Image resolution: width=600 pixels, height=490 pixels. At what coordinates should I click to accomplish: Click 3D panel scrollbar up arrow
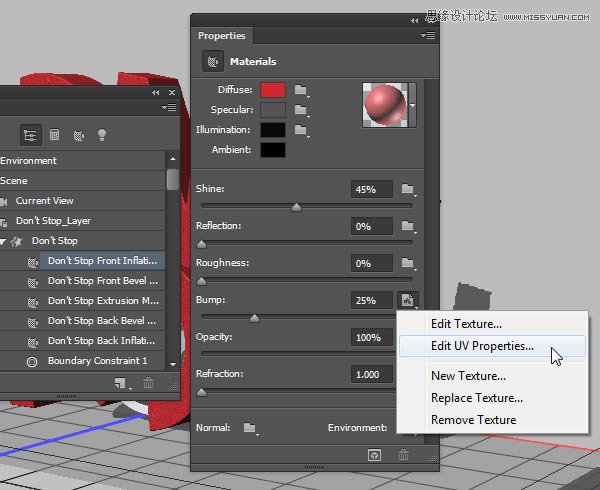click(173, 159)
